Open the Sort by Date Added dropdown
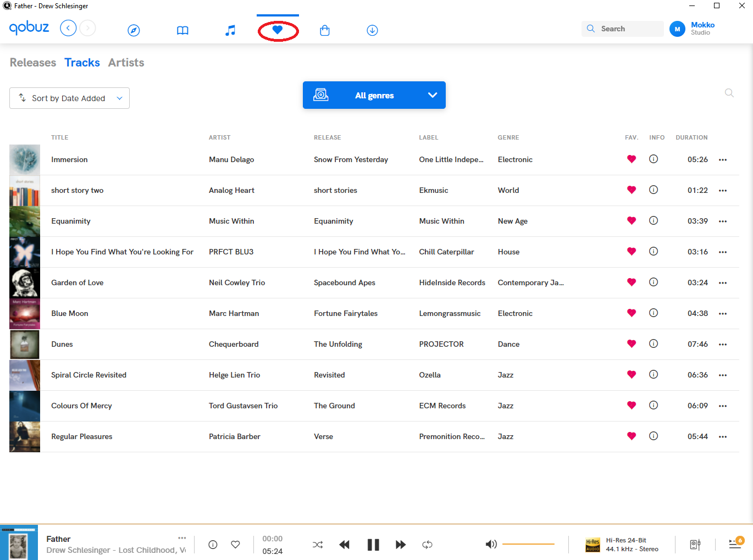The width and height of the screenshot is (753, 560). coord(69,98)
